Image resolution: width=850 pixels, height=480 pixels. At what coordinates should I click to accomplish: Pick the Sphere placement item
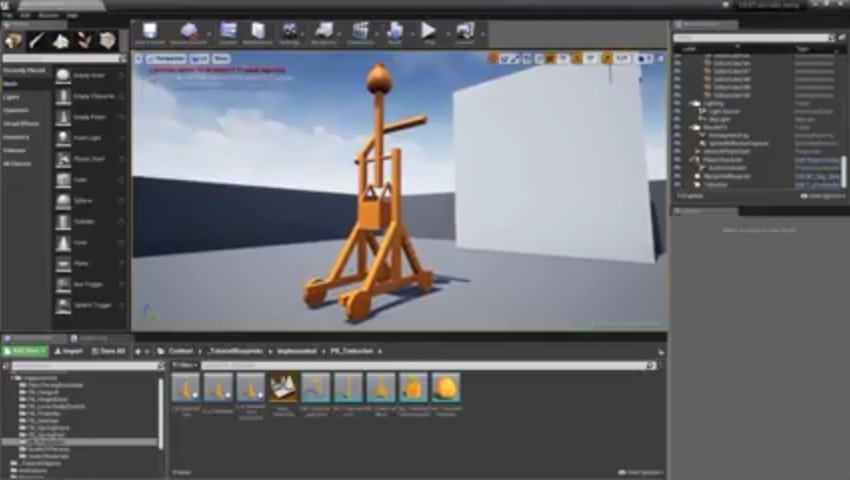89,201
